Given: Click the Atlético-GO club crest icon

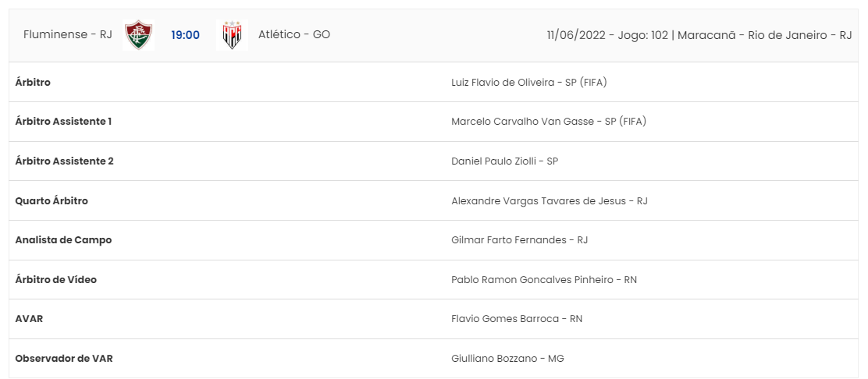Looking at the screenshot, I should (232, 35).
